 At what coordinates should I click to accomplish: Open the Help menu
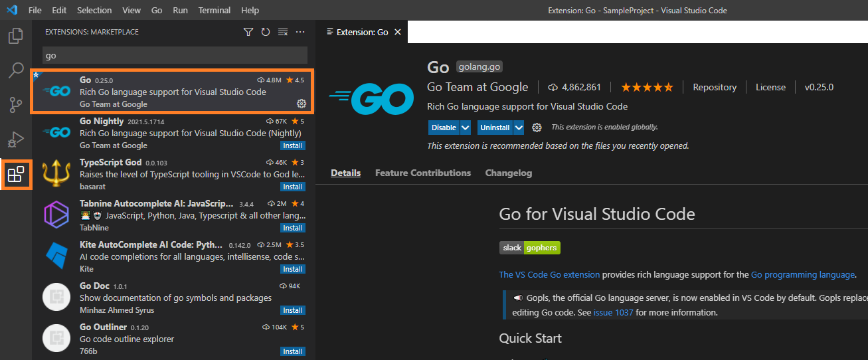pos(250,10)
